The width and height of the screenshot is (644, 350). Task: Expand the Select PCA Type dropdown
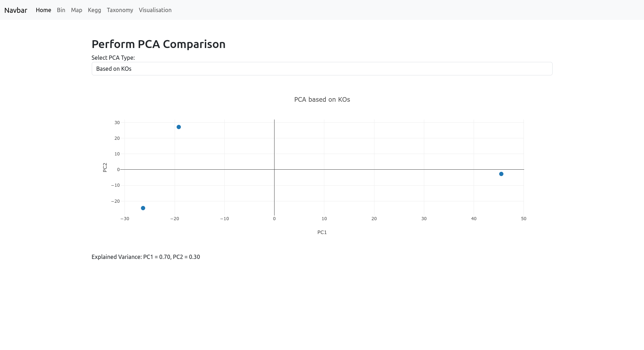coord(322,69)
